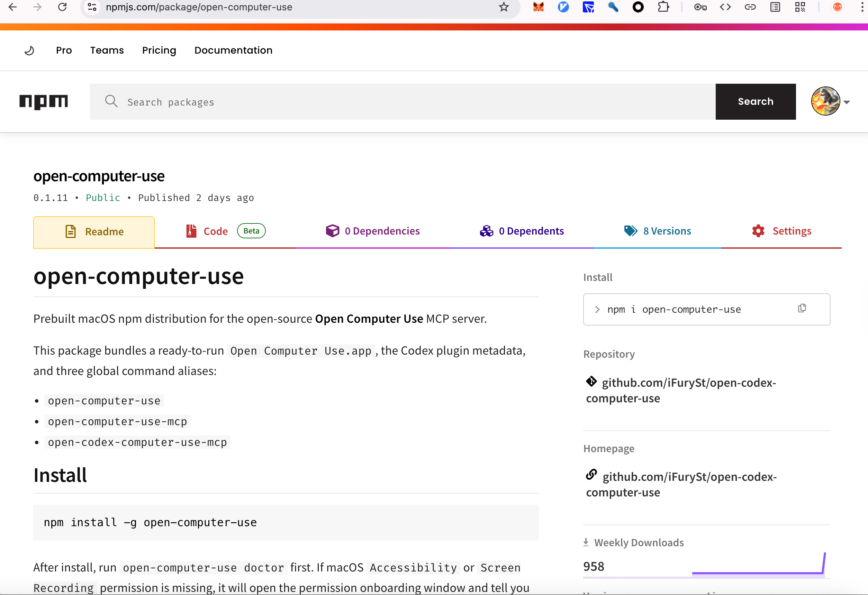Open the MetaMask fox extension

point(538,7)
